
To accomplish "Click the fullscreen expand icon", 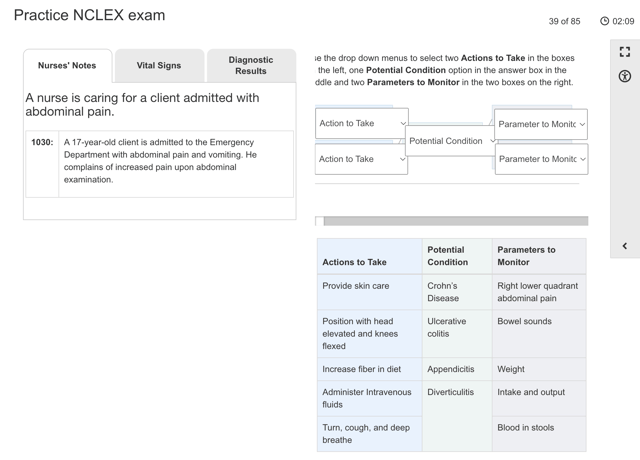I will 625,52.
